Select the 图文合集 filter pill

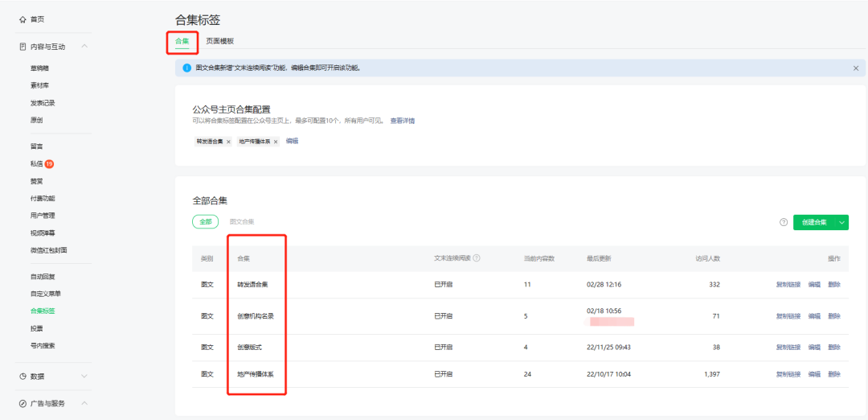point(242,221)
